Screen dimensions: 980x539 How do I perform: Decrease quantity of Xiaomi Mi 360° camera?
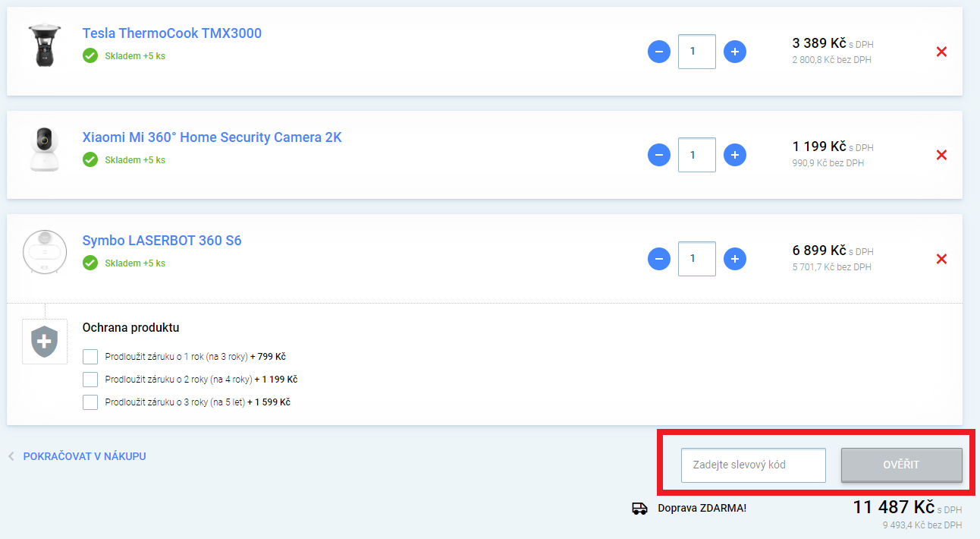658,155
